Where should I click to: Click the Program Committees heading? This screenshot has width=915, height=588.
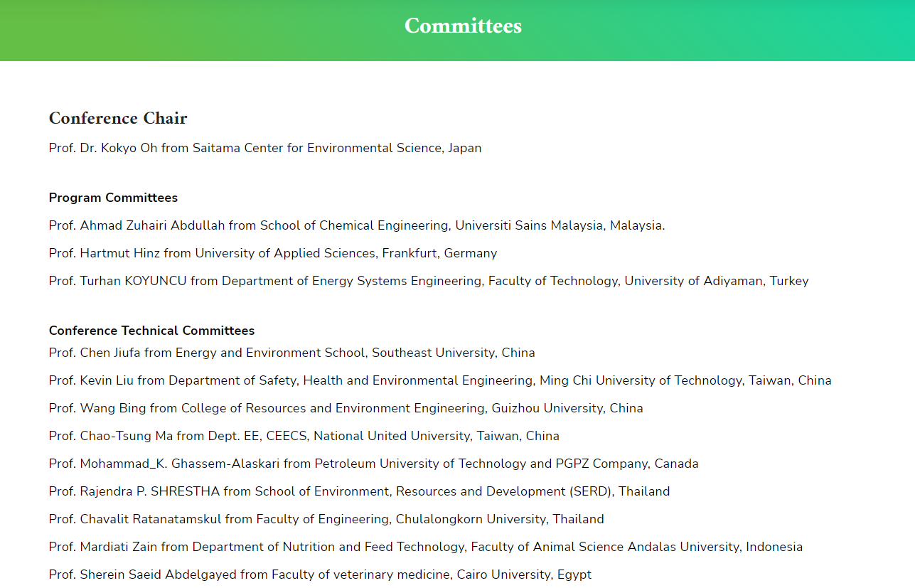pos(113,198)
